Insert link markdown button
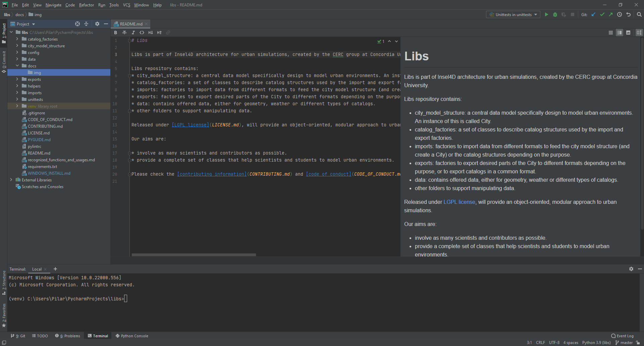 (x=168, y=33)
